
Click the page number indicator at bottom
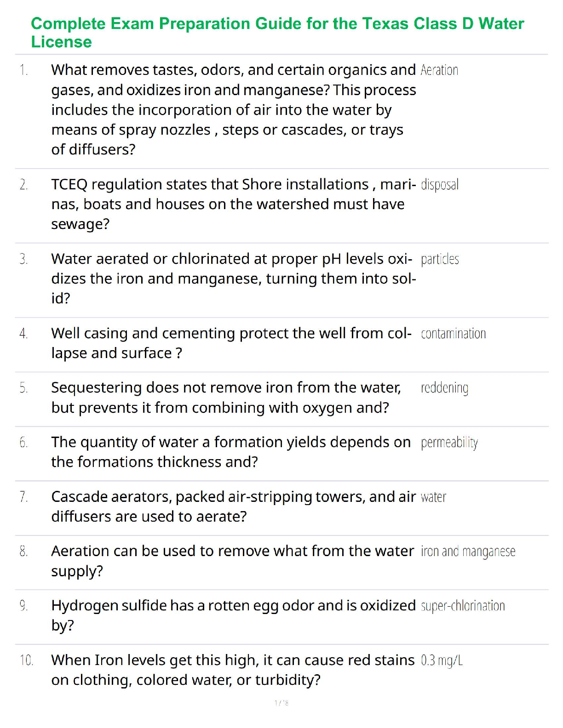point(281,703)
